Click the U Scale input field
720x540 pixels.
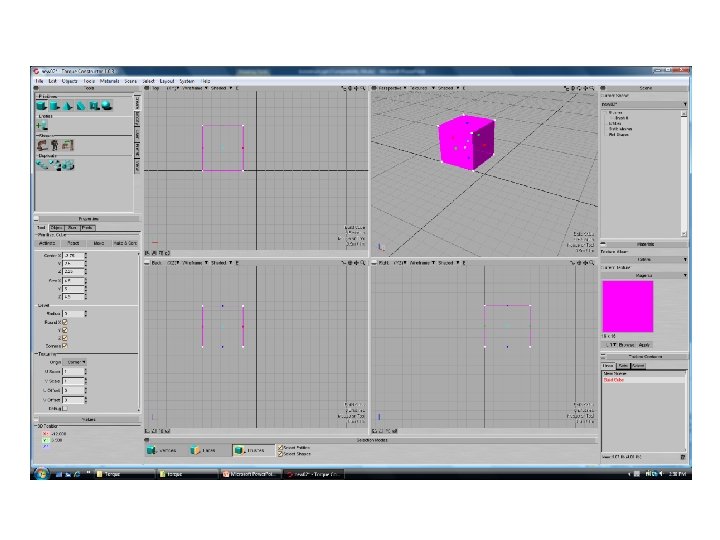[73, 371]
